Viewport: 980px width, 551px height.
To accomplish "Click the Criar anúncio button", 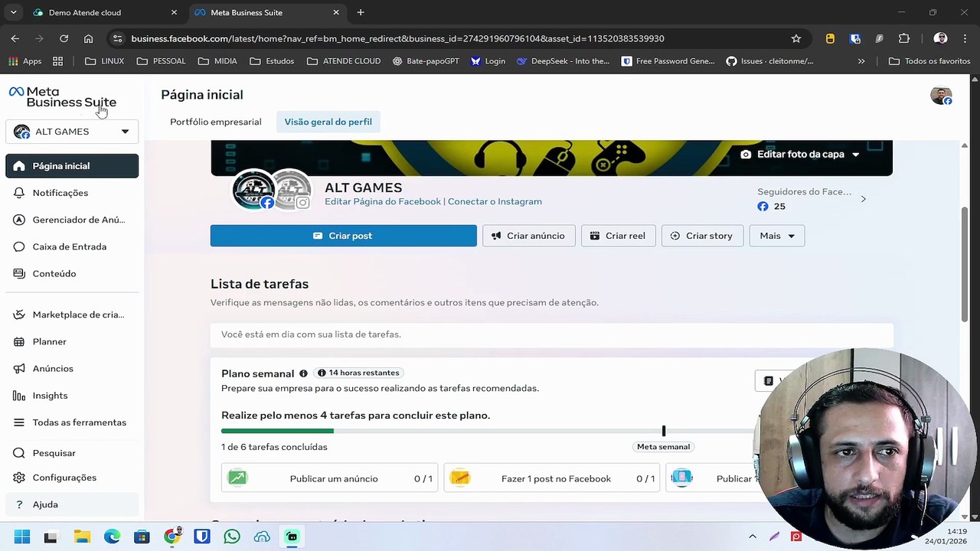I will pos(529,236).
